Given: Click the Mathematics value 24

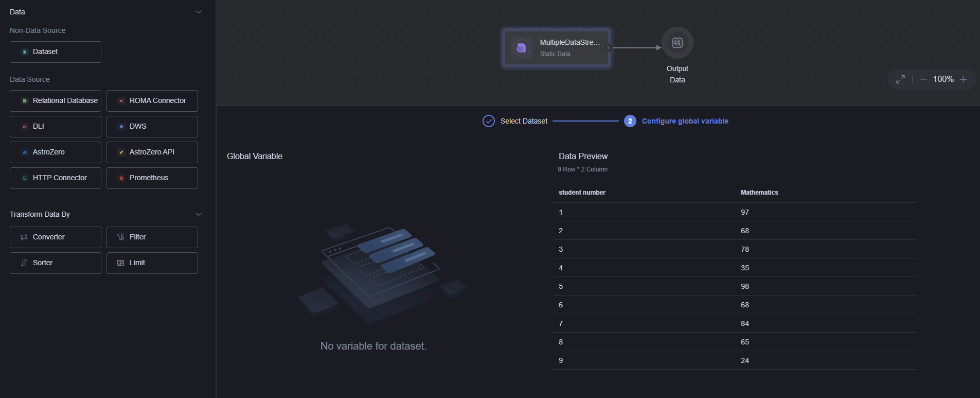Looking at the screenshot, I should [x=744, y=360].
